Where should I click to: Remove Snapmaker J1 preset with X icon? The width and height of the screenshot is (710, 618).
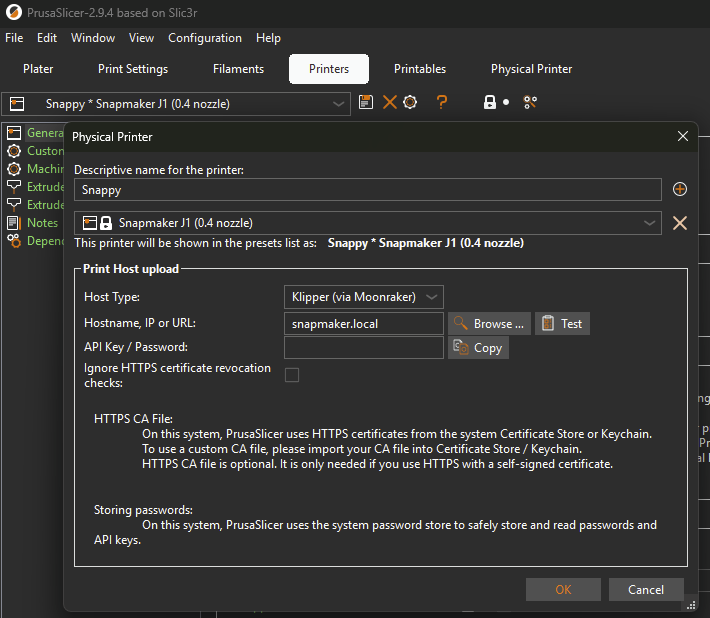680,223
